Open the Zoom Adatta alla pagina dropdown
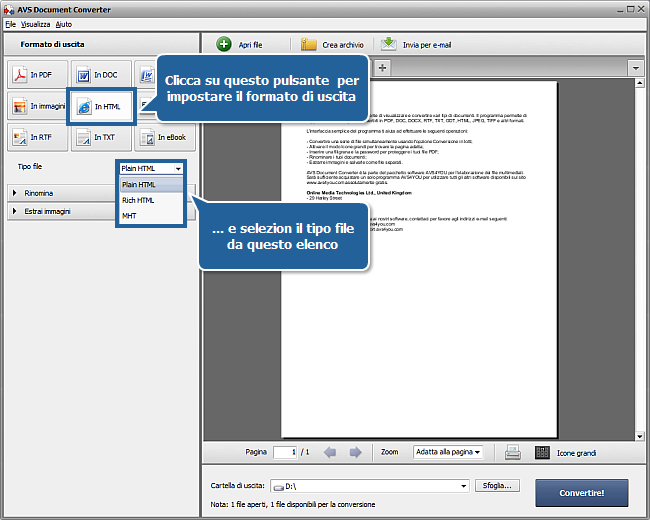Screen dimensions: 650x520 [448, 452]
